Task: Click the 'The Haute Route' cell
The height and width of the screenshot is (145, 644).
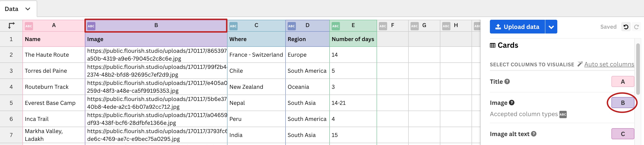Action: tap(54, 55)
